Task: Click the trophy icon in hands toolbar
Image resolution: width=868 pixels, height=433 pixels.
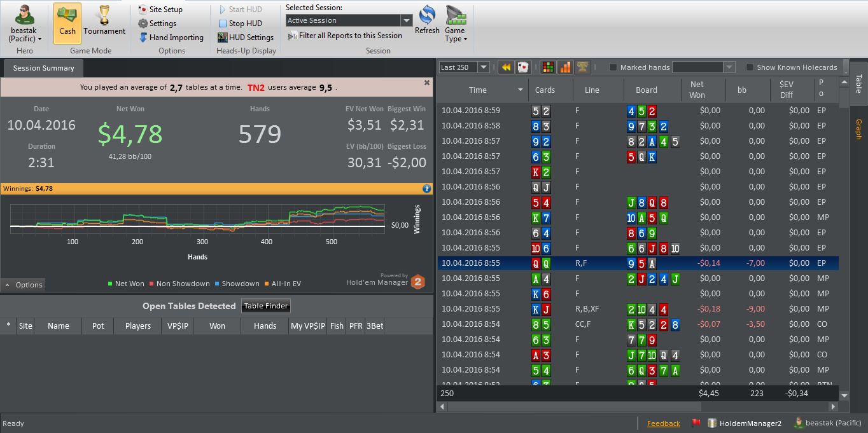Action: click(582, 67)
